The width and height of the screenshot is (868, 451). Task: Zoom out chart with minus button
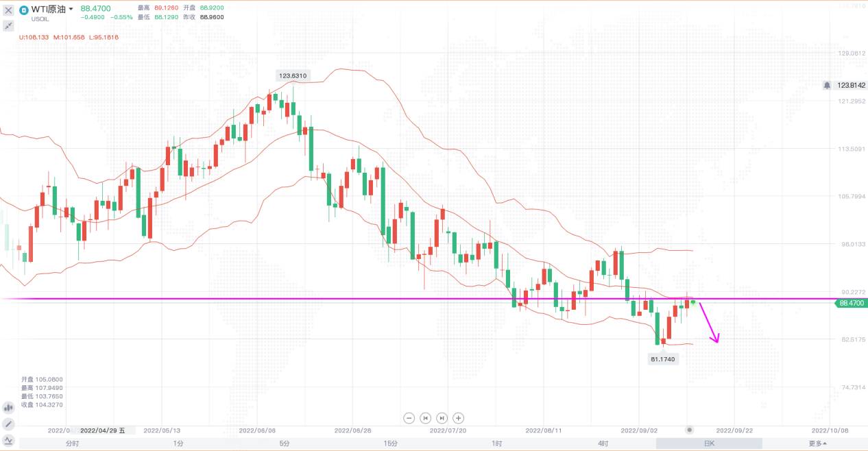(x=409, y=418)
